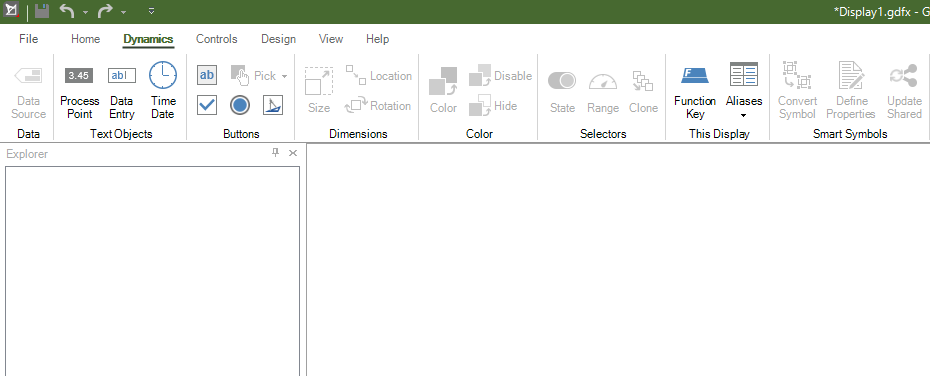The image size is (930, 376).
Task: Redo the last action
Action: (105, 11)
